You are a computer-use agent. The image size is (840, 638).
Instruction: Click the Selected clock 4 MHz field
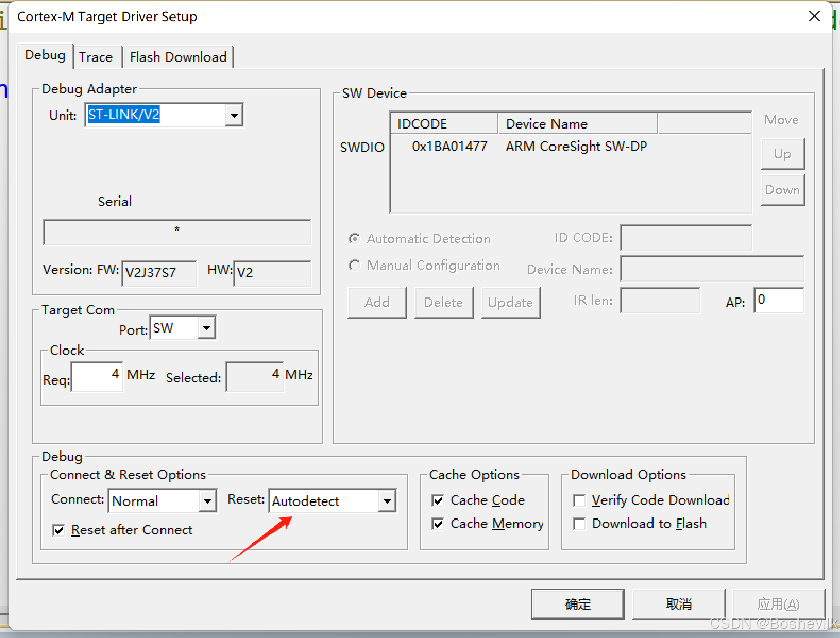tap(255, 377)
